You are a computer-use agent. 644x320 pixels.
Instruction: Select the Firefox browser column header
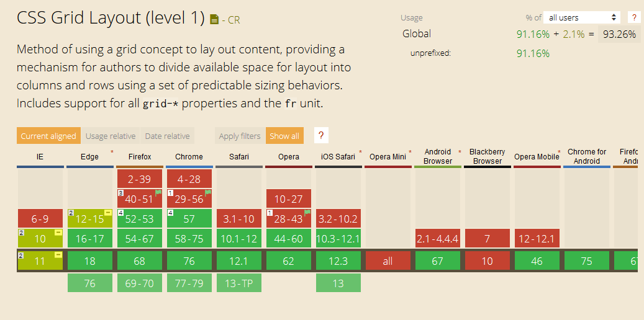[140, 157]
